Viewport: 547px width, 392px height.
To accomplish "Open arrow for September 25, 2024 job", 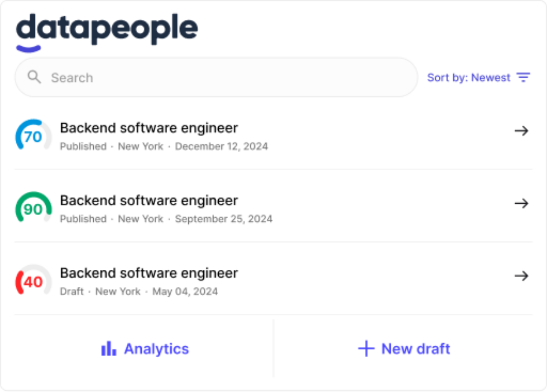I will [x=522, y=203].
